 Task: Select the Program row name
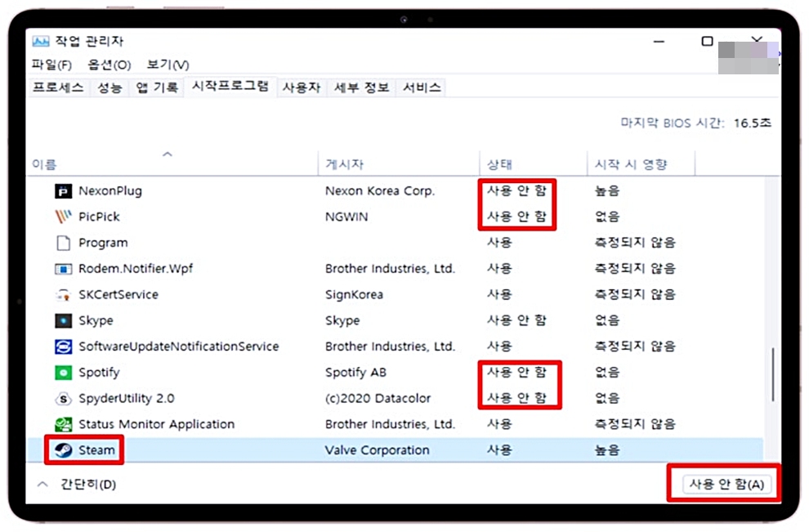(x=103, y=243)
